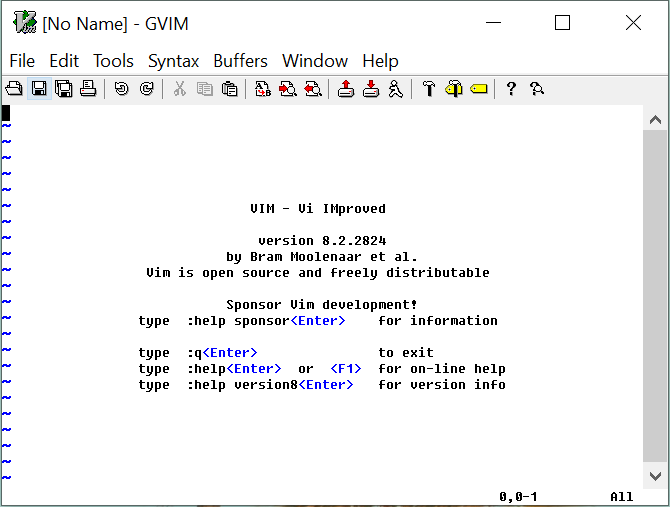
Task: Click 'by Bram Moolenaar et al.' text
Action: pyautogui.click(x=322, y=257)
